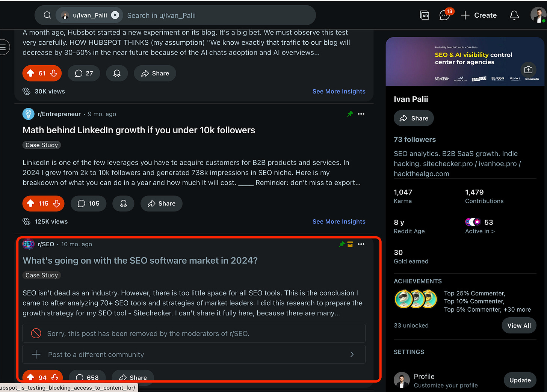Open 'What's going on with the SEO software market' post
Viewport: 547px width, 392px height.
[x=140, y=260]
